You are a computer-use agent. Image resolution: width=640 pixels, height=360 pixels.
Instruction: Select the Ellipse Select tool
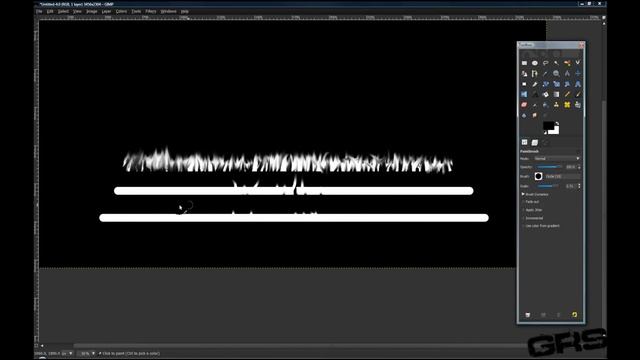pyautogui.click(x=535, y=63)
